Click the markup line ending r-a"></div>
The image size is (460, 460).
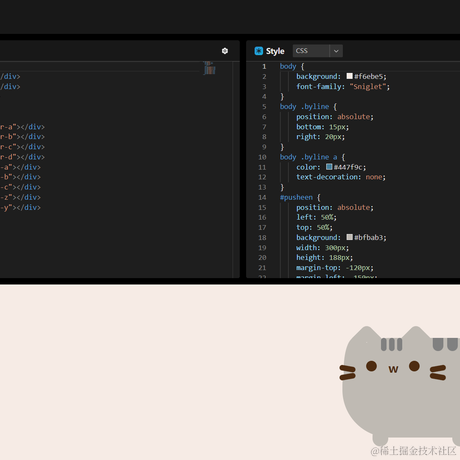pyautogui.click(x=22, y=127)
